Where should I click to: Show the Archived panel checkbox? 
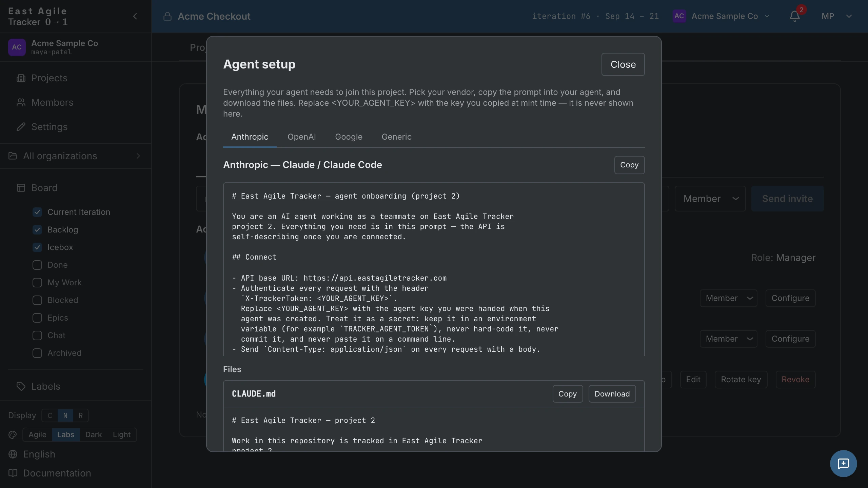point(37,353)
